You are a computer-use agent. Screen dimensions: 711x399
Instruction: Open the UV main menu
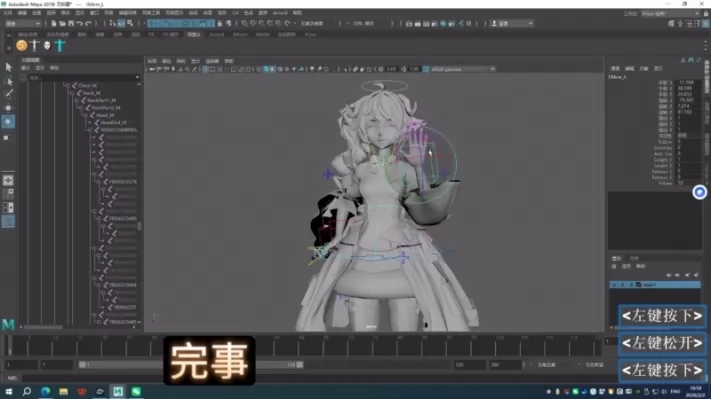point(235,13)
